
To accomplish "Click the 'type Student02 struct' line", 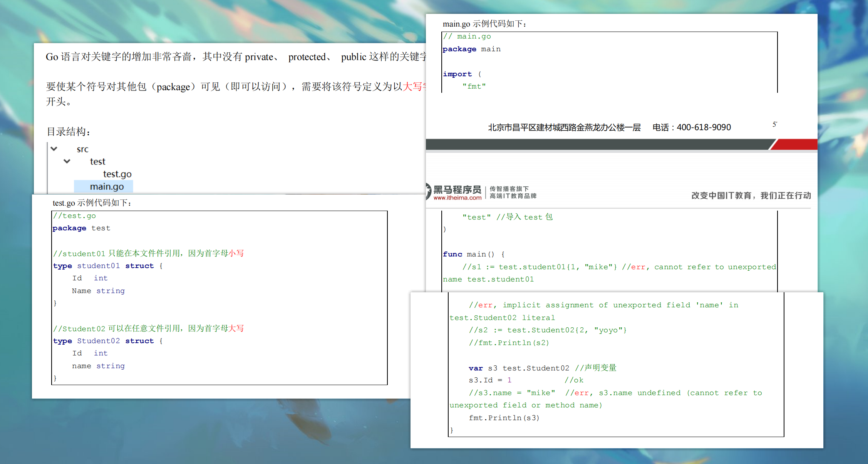I will pos(108,341).
